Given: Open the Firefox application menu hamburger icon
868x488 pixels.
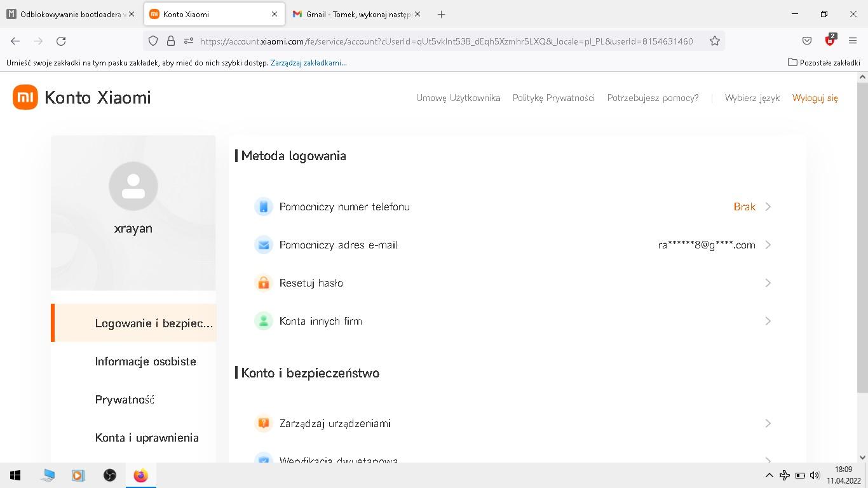Looking at the screenshot, I should click(853, 41).
